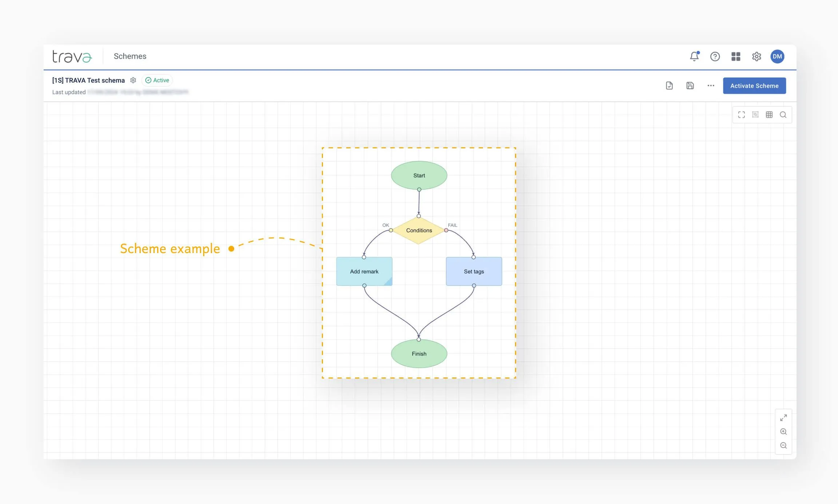Open the canvas search icon
Screen dimensions: 838x504
tap(783, 115)
